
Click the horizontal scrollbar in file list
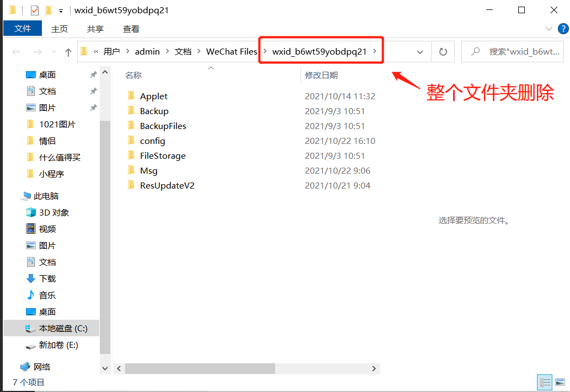[x=199, y=368]
